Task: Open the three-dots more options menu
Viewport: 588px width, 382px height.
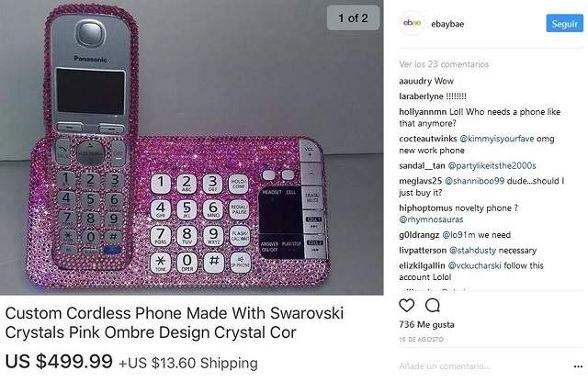Action: tap(578, 365)
